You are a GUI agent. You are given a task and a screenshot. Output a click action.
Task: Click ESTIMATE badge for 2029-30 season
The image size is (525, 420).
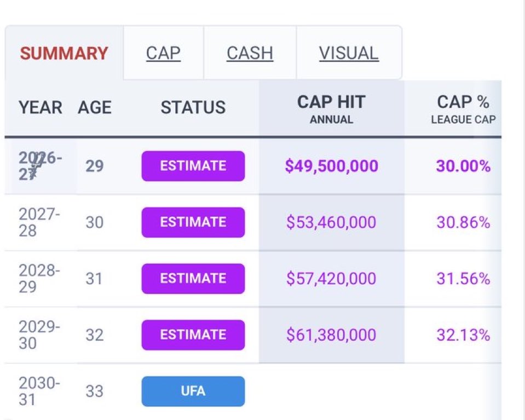[x=193, y=335]
